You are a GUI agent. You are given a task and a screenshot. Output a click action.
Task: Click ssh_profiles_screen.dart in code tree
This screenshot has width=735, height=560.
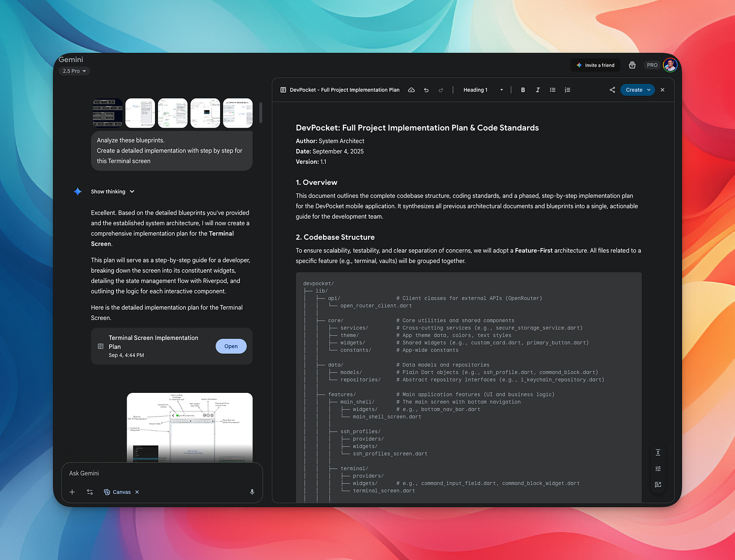(x=390, y=453)
